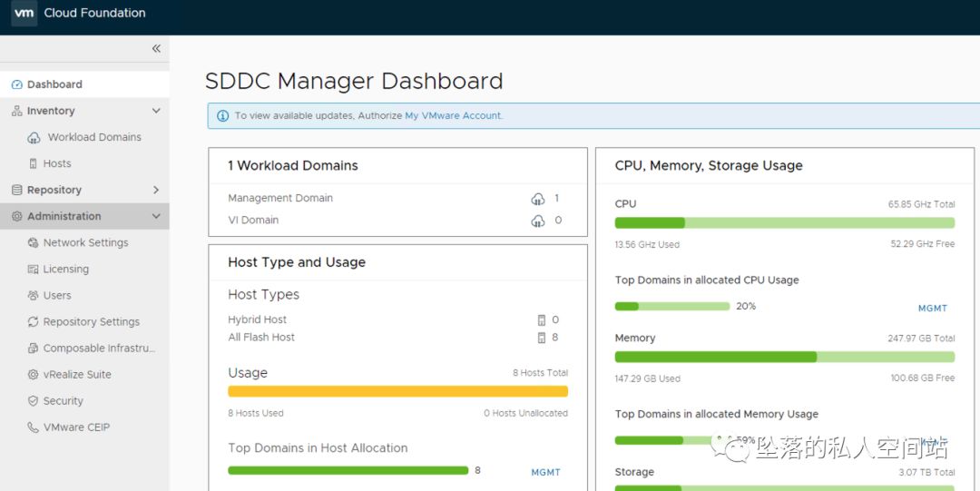Click the VI Domain cloud icon
This screenshot has width=980, height=491.
pyautogui.click(x=538, y=221)
